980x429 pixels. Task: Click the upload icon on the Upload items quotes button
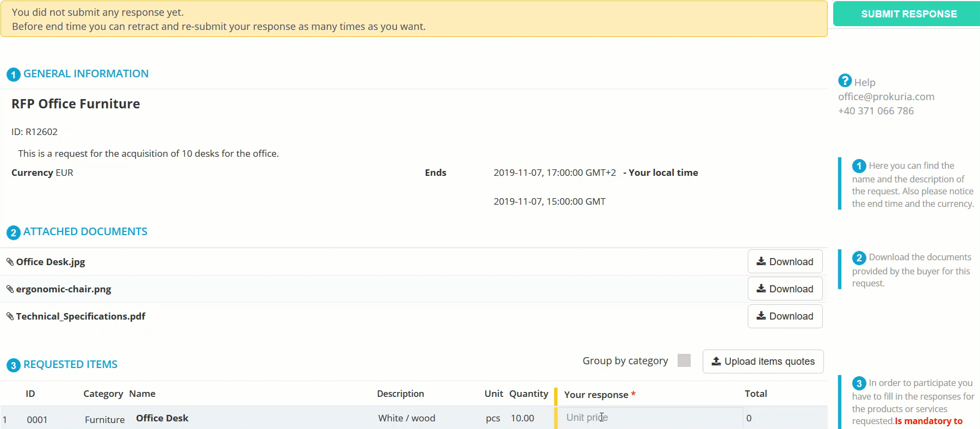click(x=716, y=361)
